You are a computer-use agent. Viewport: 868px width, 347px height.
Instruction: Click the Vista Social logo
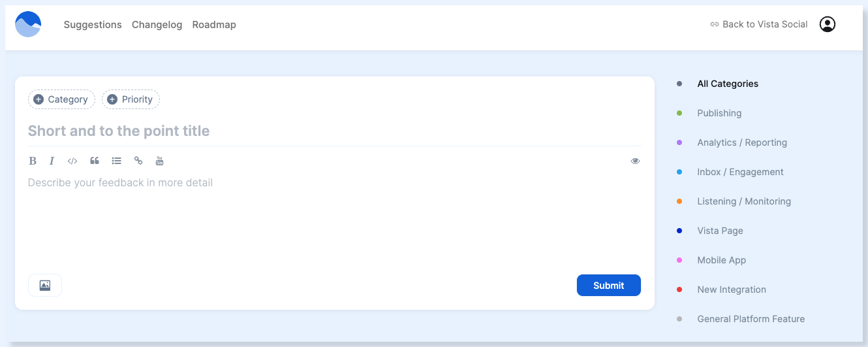coord(28,24)
